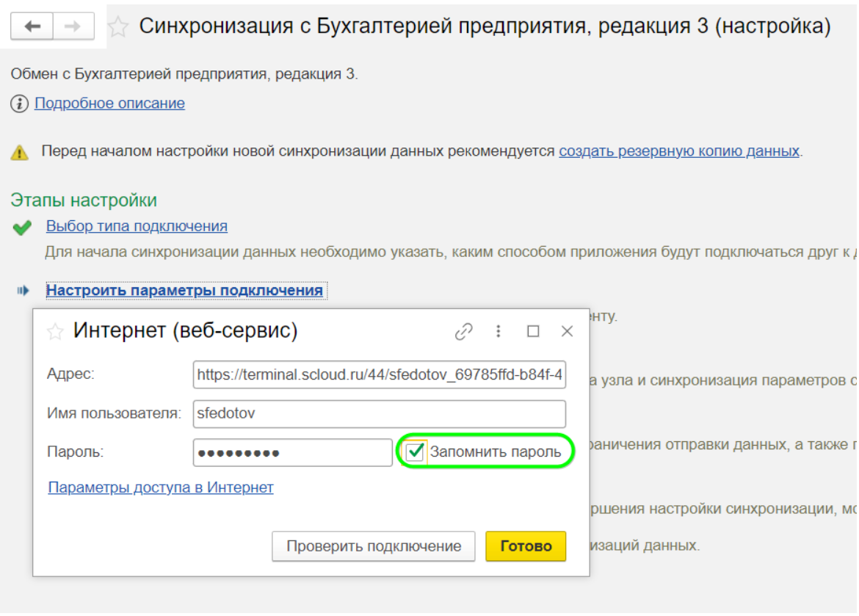Click the создать резервную копию данных link
This screenshot has width=859, height=616.
coord(678,152)
